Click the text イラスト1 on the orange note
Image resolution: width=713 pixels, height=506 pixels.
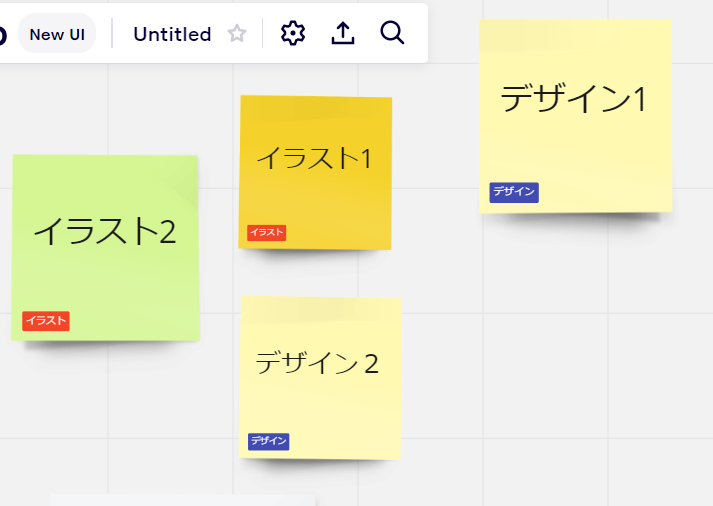pos(314,158)
